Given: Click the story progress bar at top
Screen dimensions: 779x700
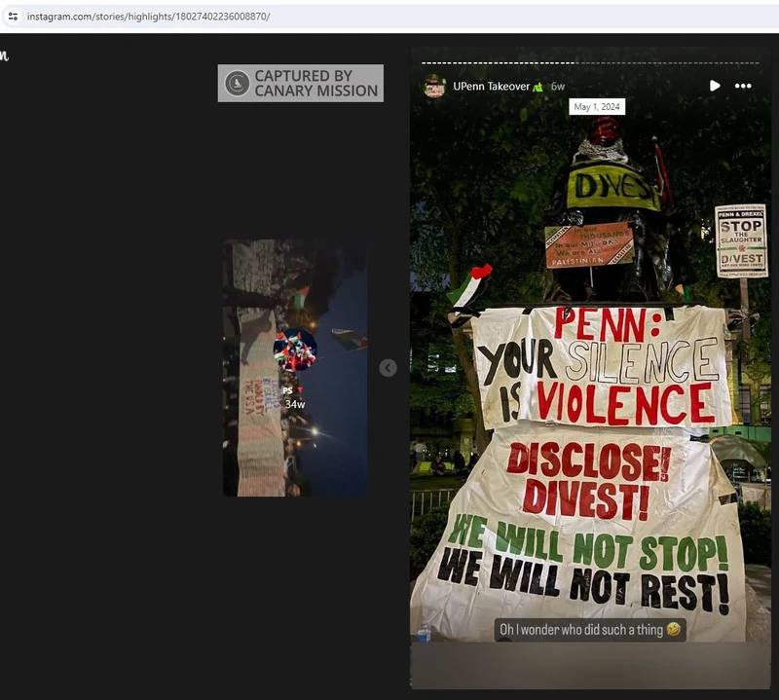Looking at the screenshot, I should 590,63.
